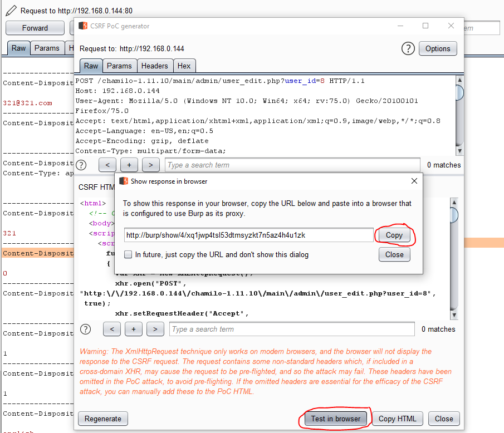Click the Burp show URL text field

tap(249, 235)
